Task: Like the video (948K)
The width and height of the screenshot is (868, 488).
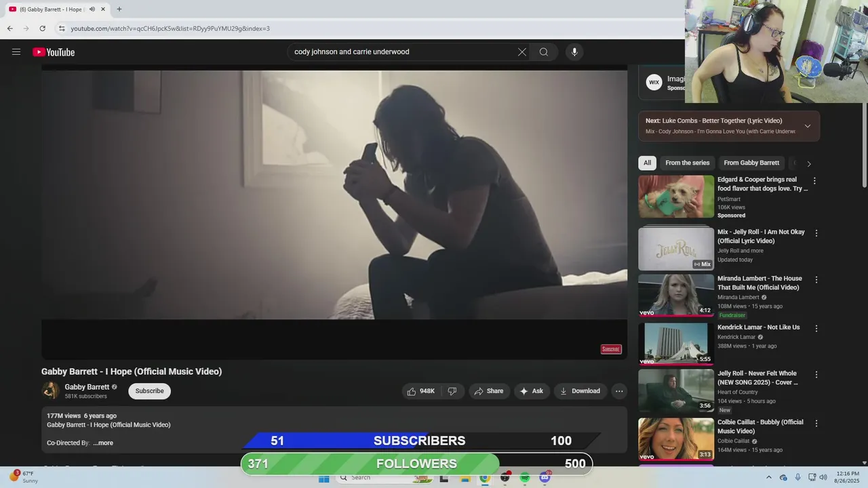Action: coord(421,391)
